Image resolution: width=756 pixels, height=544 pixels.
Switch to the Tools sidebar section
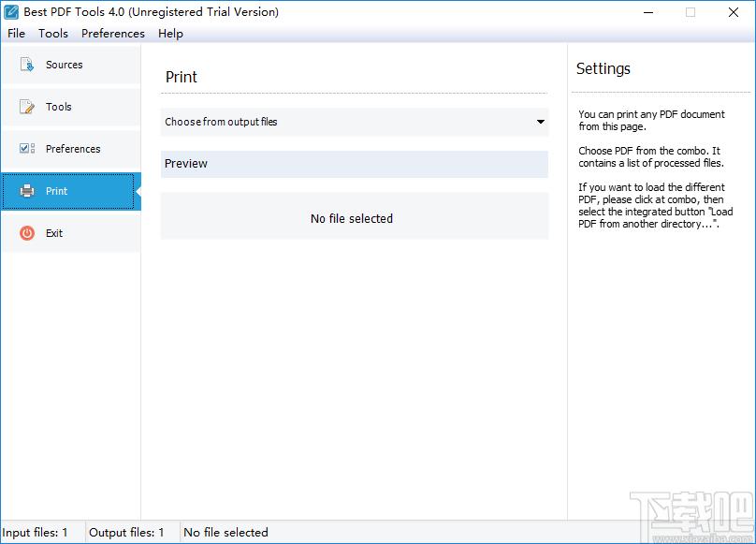click(x=71, y=107)
